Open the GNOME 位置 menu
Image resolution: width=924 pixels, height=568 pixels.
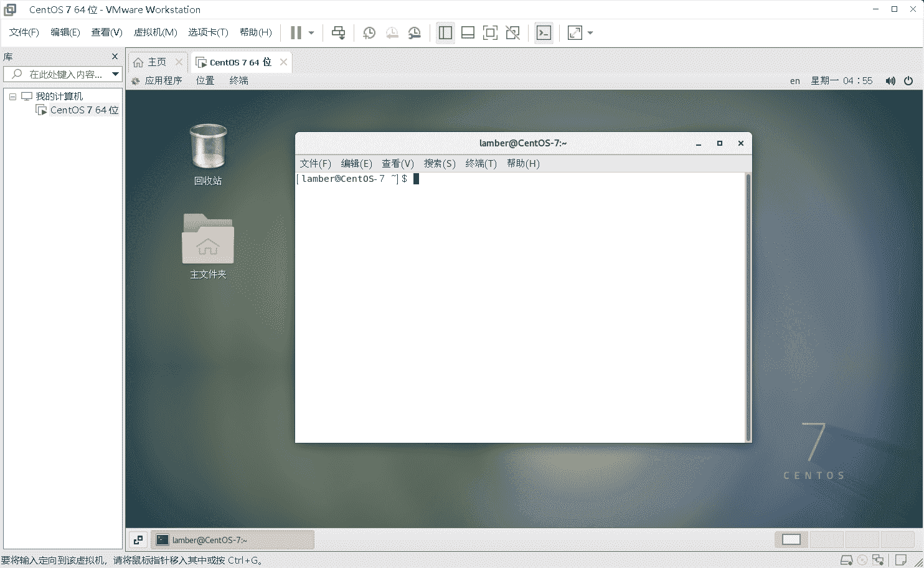tap(205, 81)
